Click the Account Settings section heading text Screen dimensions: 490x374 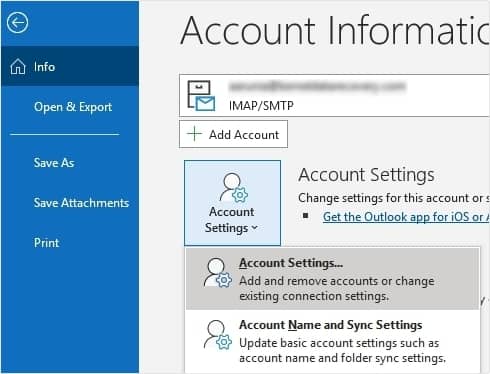[366, 175]
